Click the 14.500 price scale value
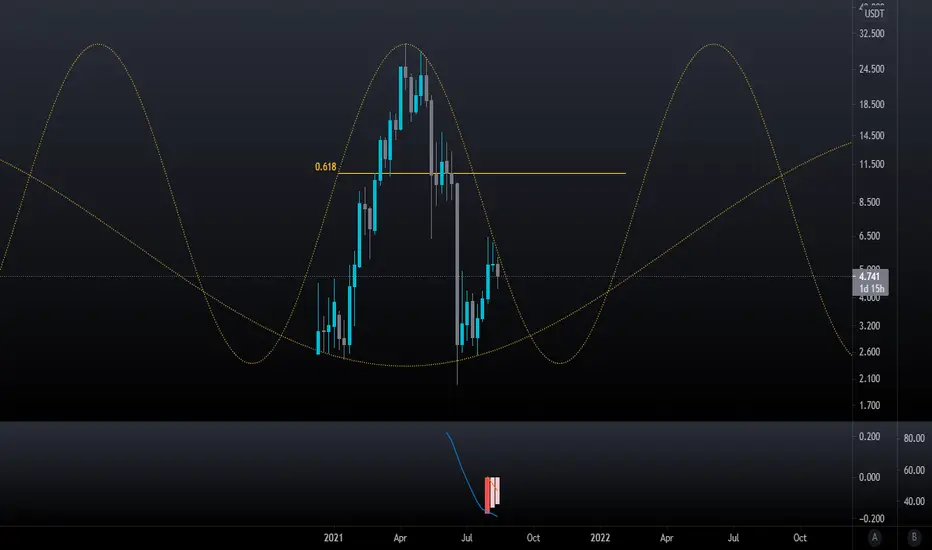932x550 pixels. [872, 136]
